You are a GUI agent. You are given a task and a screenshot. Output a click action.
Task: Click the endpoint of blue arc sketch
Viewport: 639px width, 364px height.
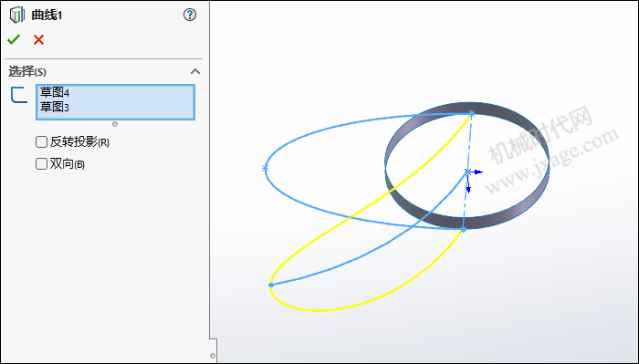[x=271, y=285]
